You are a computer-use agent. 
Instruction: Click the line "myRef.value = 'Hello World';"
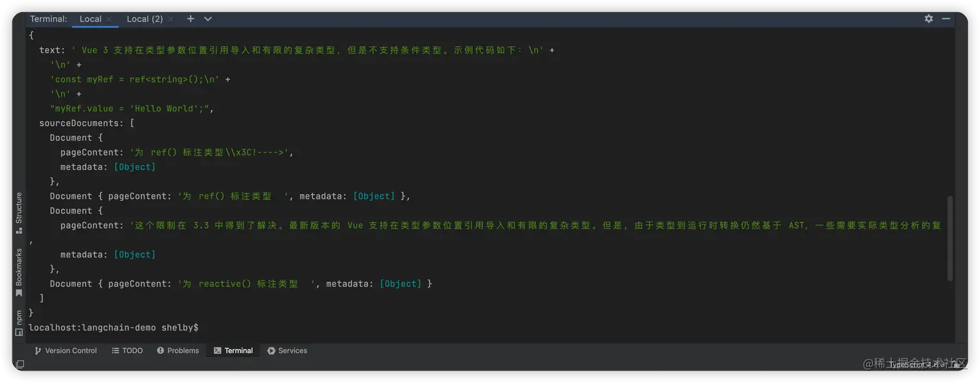click(132, 108)
